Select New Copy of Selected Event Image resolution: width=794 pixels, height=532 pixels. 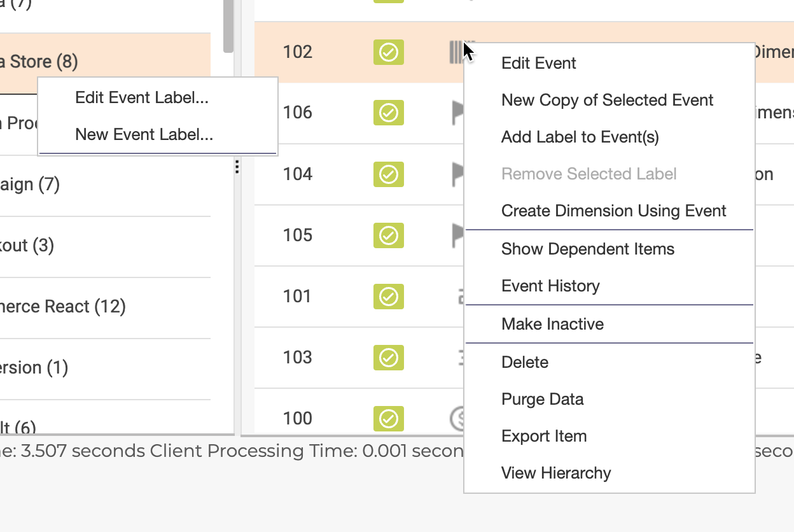[607, 100]
